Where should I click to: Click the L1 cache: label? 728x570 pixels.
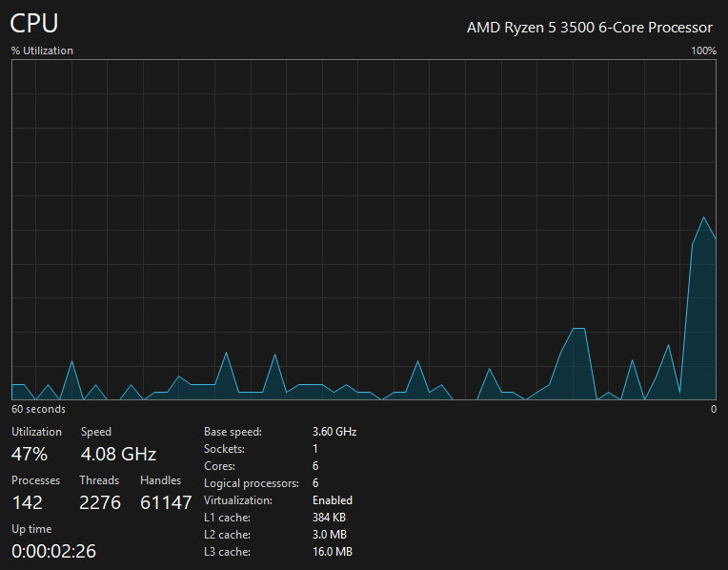pyautogui.click(x=227, y=518)
